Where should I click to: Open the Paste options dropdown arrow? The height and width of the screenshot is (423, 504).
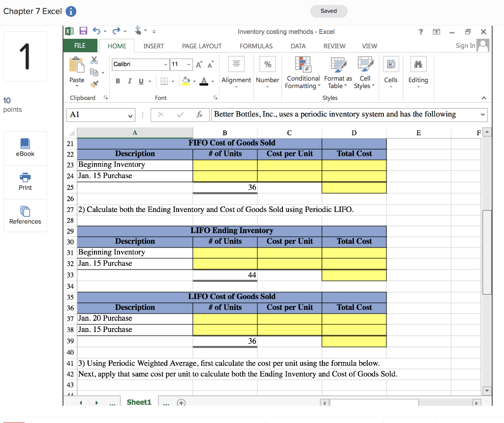[x=77, y=86]
